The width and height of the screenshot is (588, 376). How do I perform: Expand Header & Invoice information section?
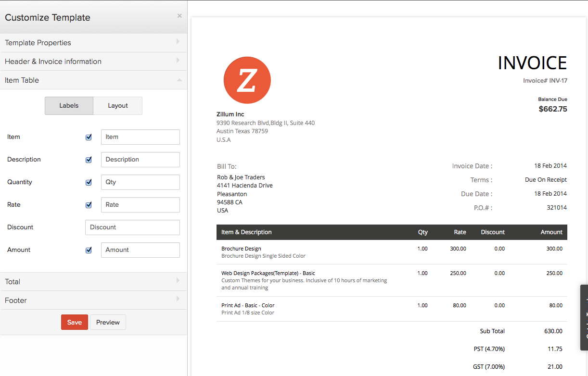pos(93,62)
